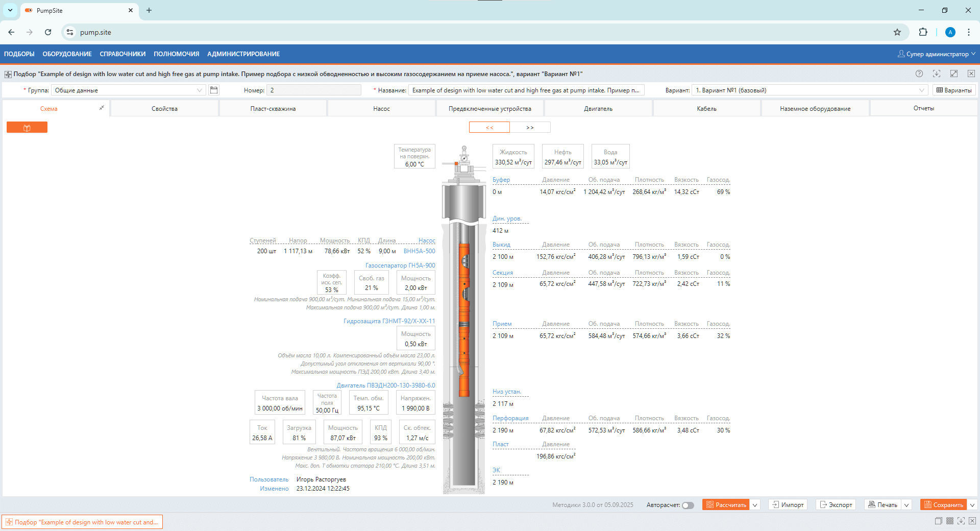Click the folder icon beside Группа field

pos(214,90)
